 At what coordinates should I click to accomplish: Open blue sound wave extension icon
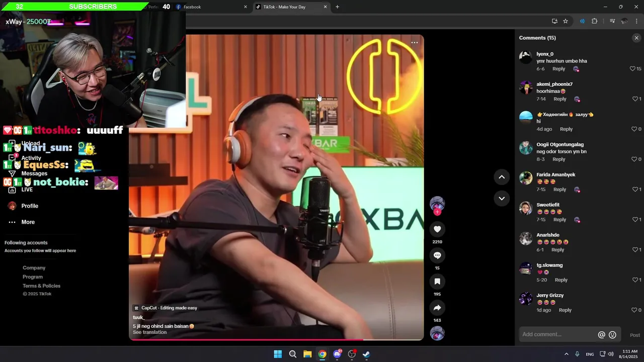pos(582,21)
